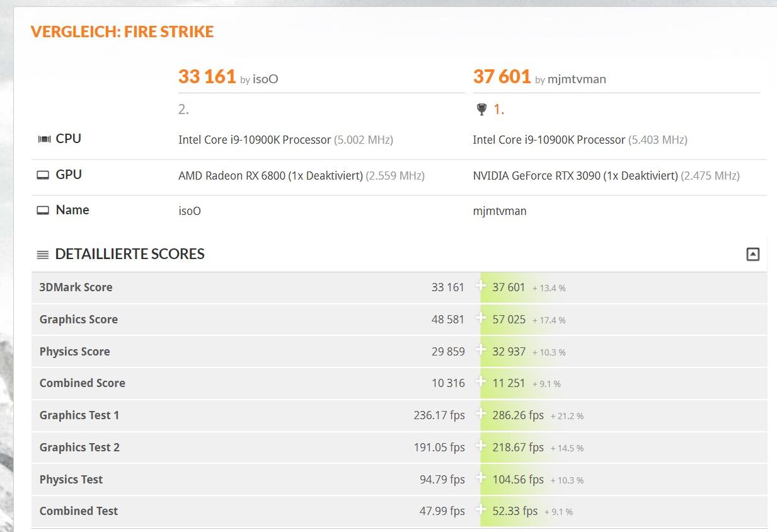Click the 191.05 fps value
This screenshot has height=532, width=777.
pyautogui.click(x=439, y=448)
